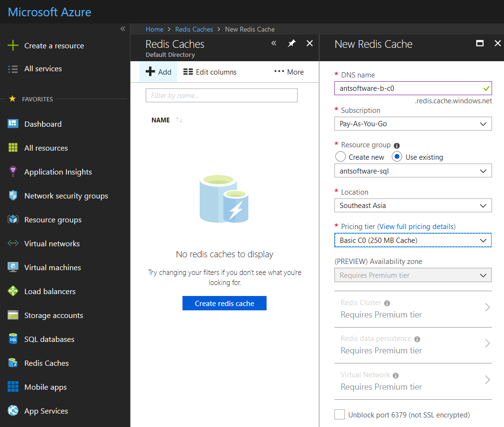Image resolution: width=504 pixels, height=427 pixels.
Task: Click the Dashboard icon in favorites
Action: pyautogui.click(x=13, y=123)
